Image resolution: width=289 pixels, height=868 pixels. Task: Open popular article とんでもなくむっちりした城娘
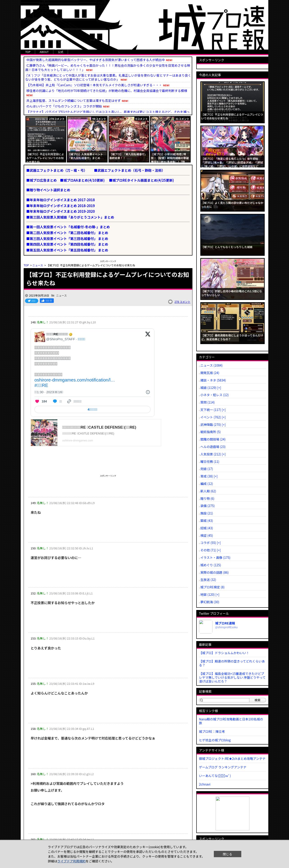tap(233, 235)
